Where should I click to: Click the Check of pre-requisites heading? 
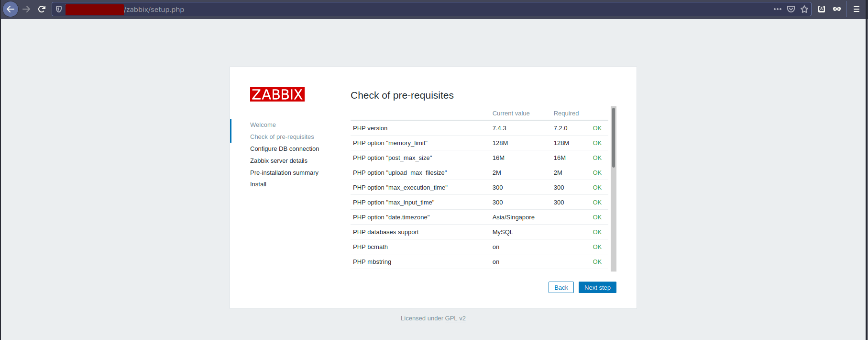402,95
